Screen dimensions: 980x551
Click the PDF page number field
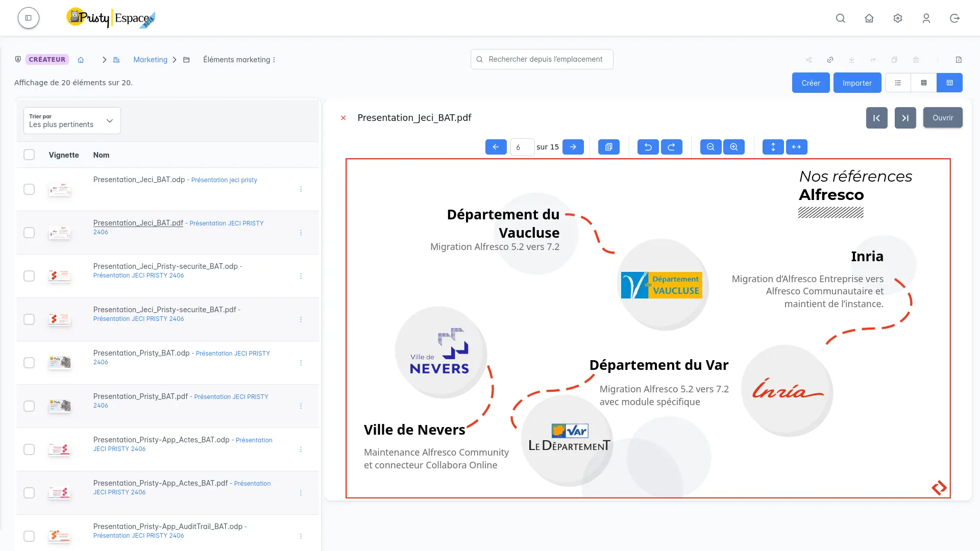pyautogui.click(x=522, y=147)
